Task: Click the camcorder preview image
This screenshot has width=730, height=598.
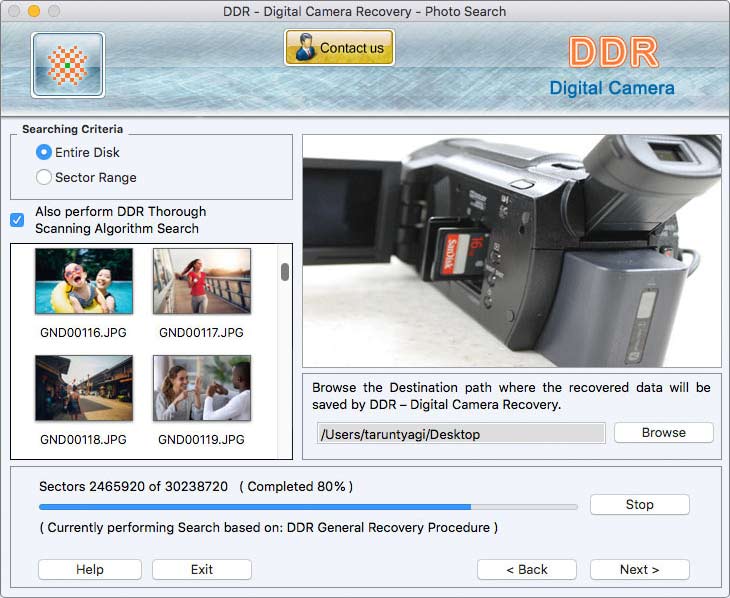Action: 512,251
